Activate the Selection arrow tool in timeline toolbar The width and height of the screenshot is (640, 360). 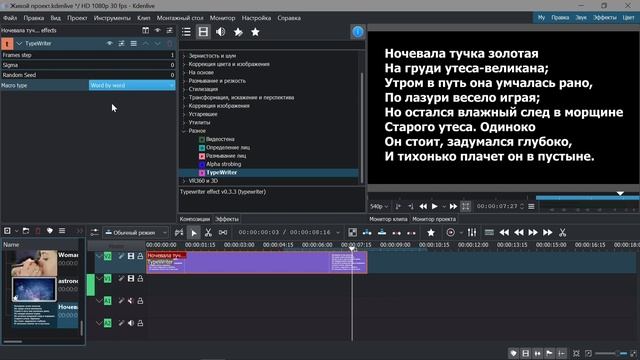click(193, 233)
